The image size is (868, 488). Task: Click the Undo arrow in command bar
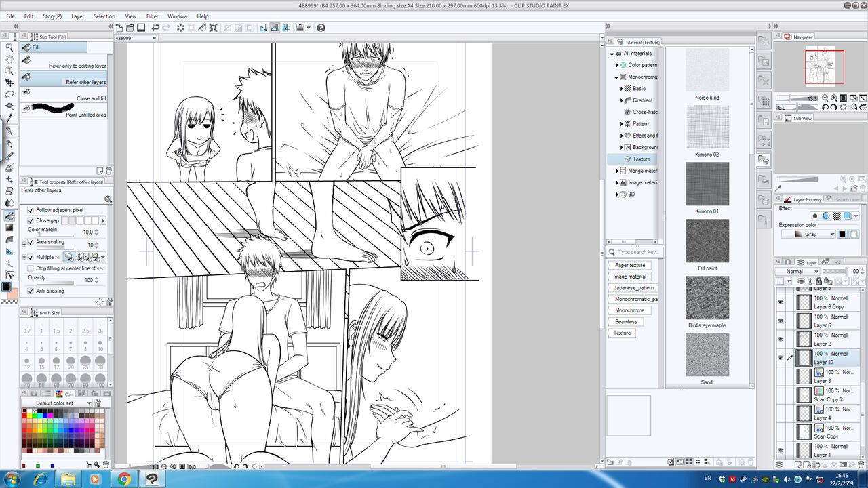pyautogui.click(x=155, y=28)
